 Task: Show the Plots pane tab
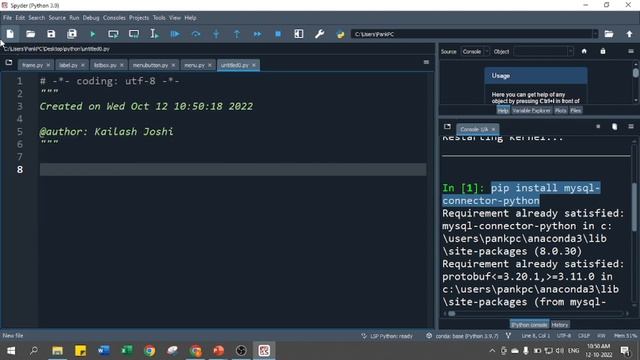pos(560,111)
